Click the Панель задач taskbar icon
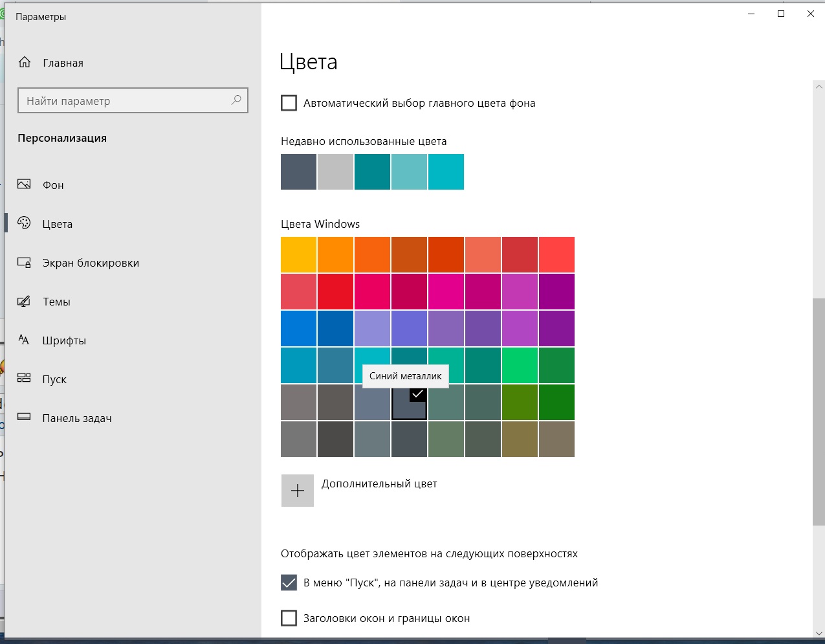Image resolution: width=825 pixels, height=644 pixels. 25,417
